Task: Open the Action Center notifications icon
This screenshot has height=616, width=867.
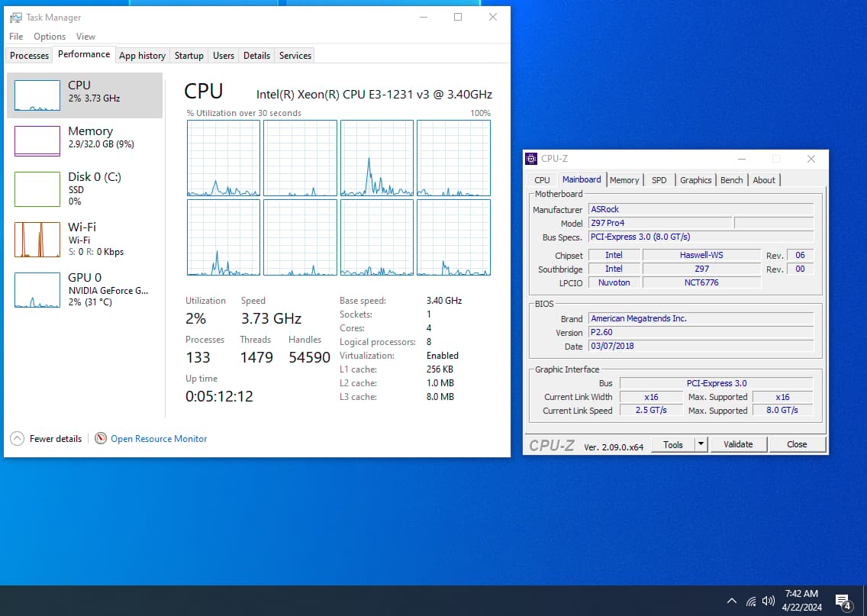Action: pos(843,601)
